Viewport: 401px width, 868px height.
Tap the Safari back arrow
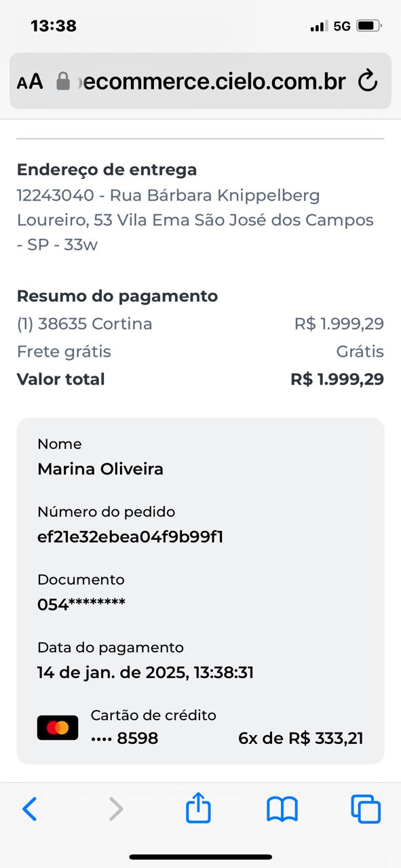click(x=30, y=809)
